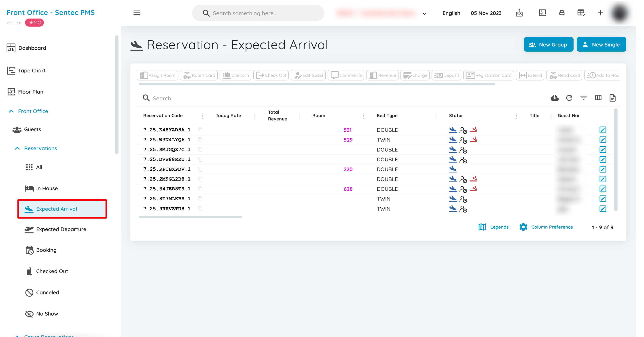Focus the table Search field
This screenshot has height=337, width=644.
[343, 98]
